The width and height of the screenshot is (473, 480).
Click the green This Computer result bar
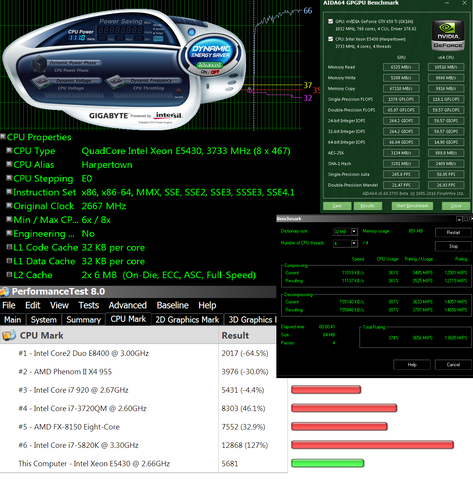[327, 463]
